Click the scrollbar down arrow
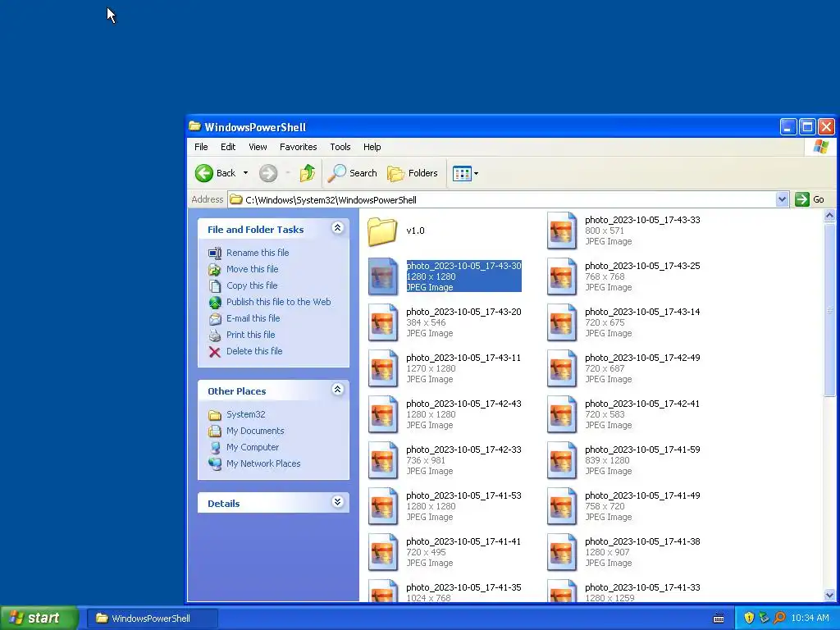This screenshot has width=840, height=630. tap(829, 595)
